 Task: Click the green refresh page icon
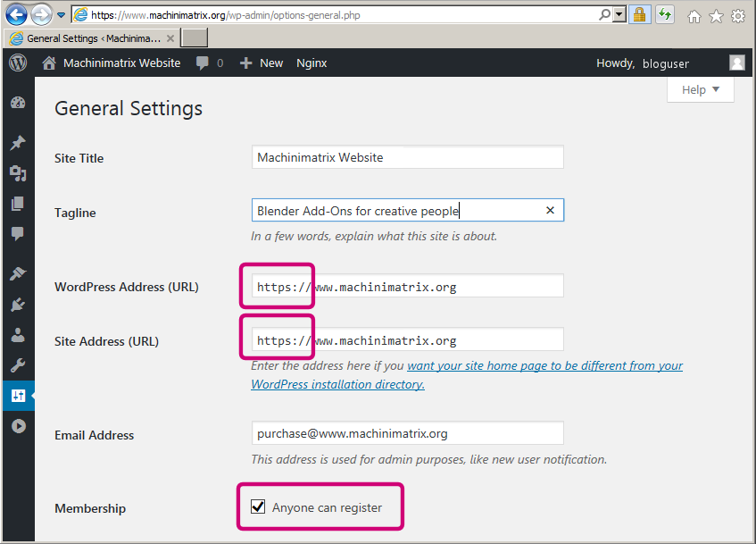[665, 15]
